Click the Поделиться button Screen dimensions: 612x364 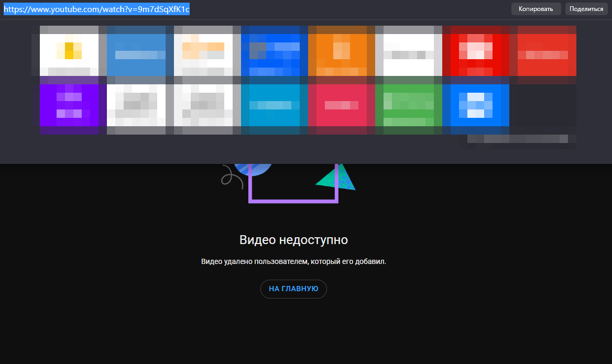[586, 8]
